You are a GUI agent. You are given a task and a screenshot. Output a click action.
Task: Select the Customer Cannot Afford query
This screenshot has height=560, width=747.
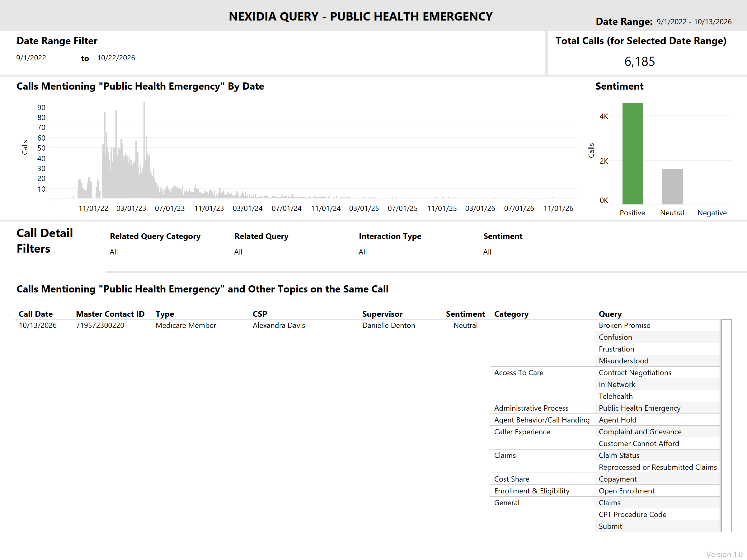click(657, 443)
